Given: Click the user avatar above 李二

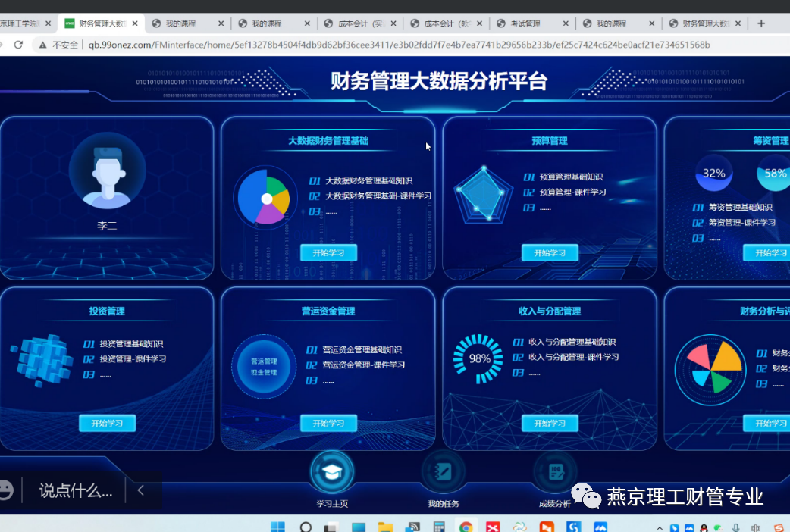Looking at the screenshot, I should [x=107, y=171].
